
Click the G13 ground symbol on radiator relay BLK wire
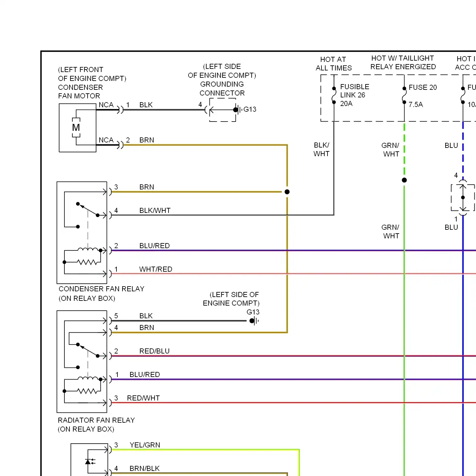click(x=254, y=321)
